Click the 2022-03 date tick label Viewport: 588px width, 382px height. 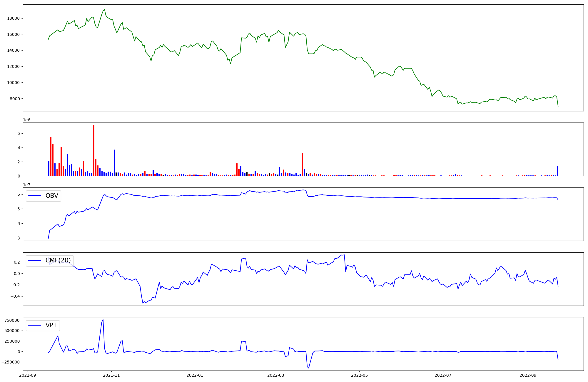pyautogui.click(x=276, y=375)
